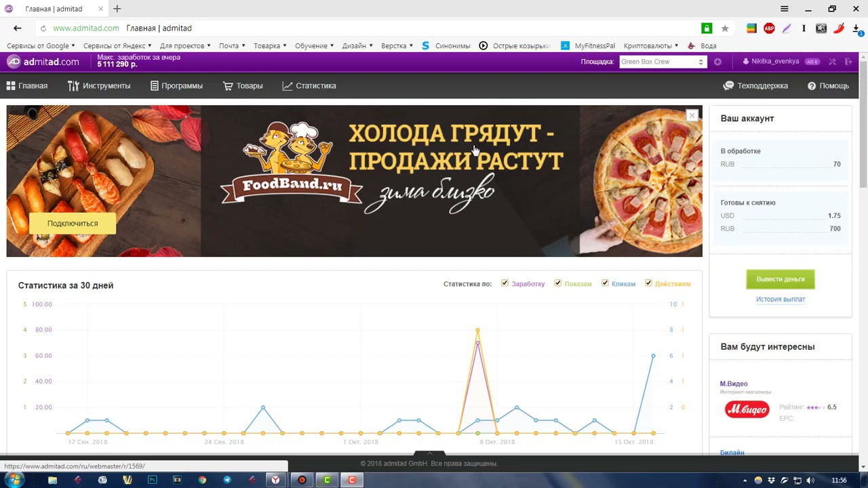Disable the Кликам statistics checkbox

pos(605,283)
